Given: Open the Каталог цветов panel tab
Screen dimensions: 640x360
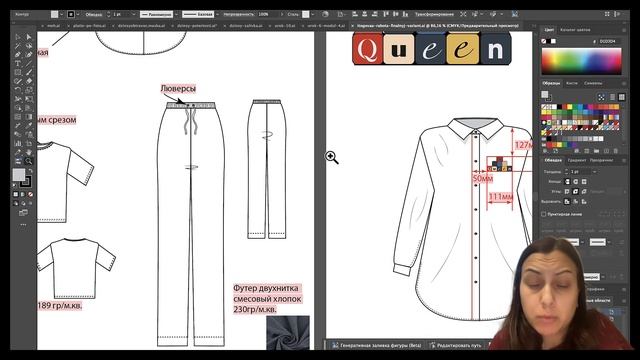Looking at the screenshot, I should pos(575,30).
